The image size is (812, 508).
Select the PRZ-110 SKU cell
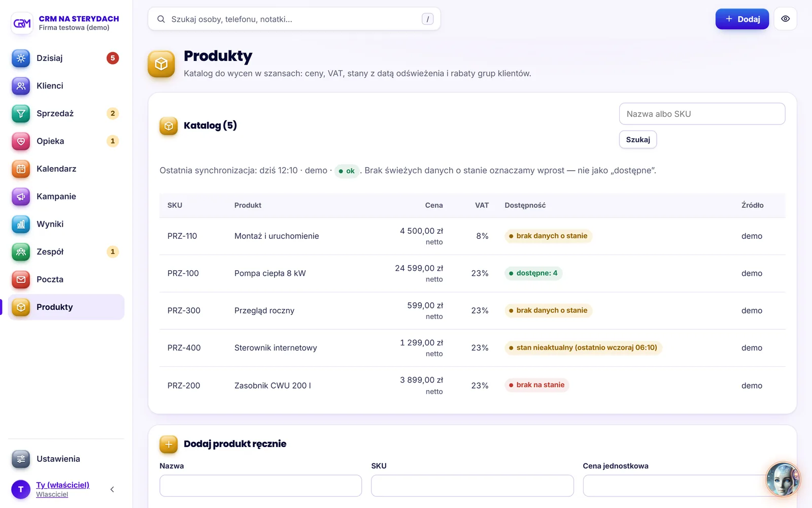tap(182, 236)
